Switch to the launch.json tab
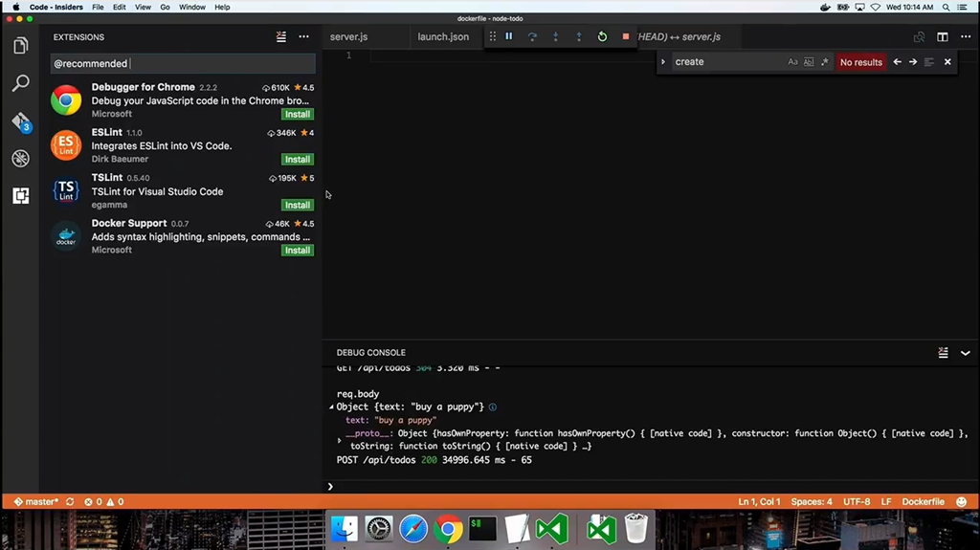The image size is (980, 550). 443,37
